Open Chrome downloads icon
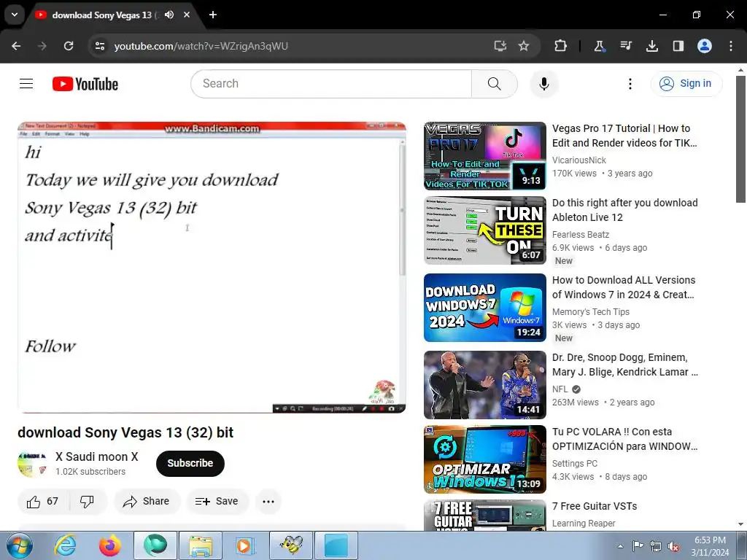This screenshot has height=560, width=747. (651, 46)
